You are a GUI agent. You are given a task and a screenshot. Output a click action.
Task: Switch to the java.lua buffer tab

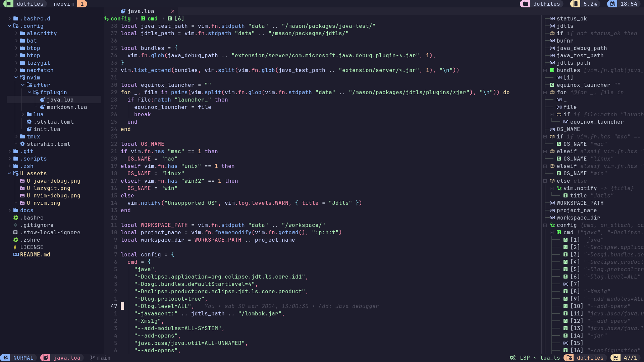(x=141, y=11)
